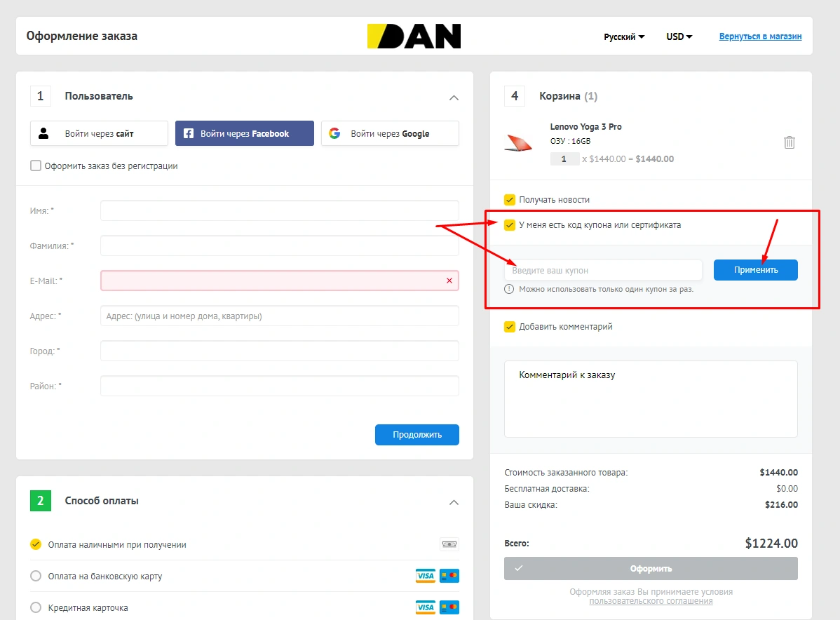Open the USD currency dropdown
This screenshot has width=840, height=620.
[679, 36]
